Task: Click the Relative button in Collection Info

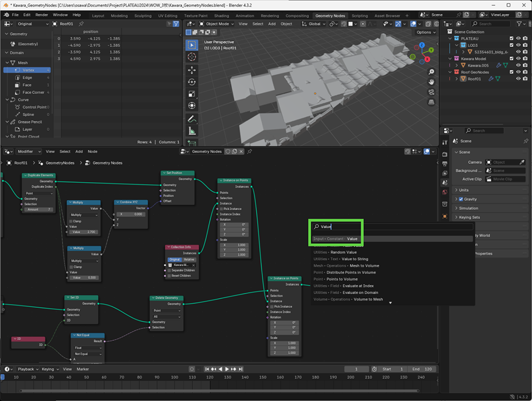Action: click(189, 259)
